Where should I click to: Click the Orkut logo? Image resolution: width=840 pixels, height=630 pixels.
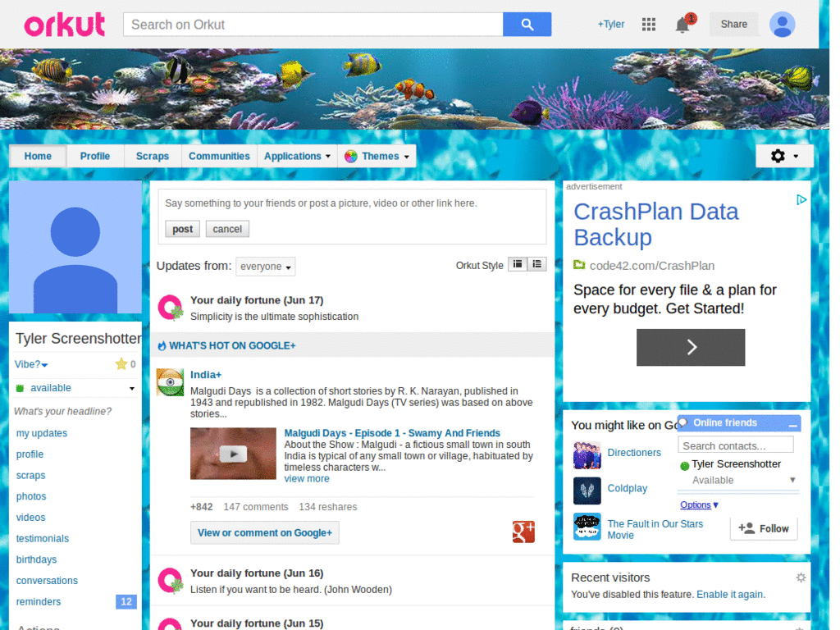(x=64, y=25)
